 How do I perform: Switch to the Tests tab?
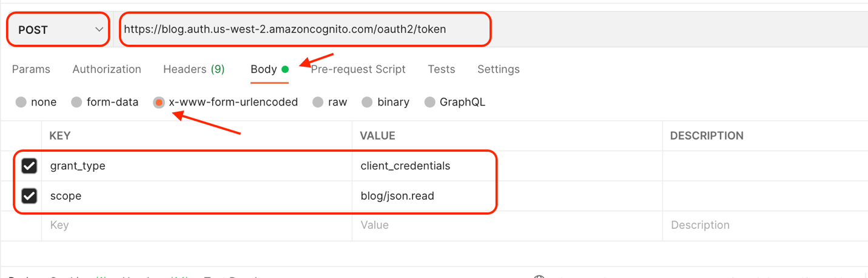442,69
